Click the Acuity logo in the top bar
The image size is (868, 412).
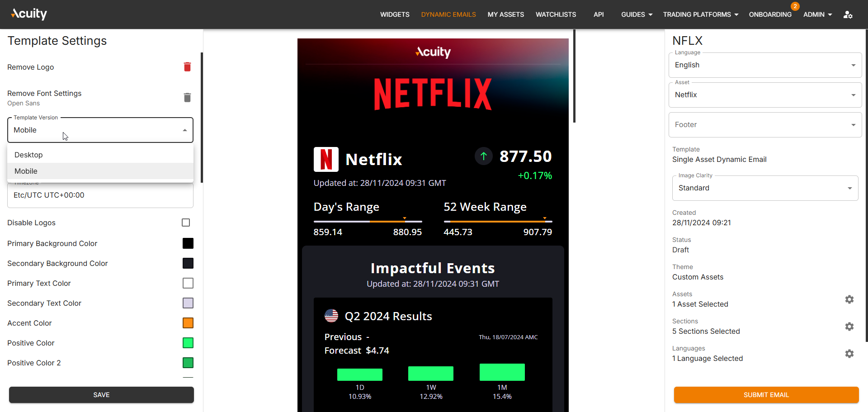pyautogui.click(x=29, y=14)
